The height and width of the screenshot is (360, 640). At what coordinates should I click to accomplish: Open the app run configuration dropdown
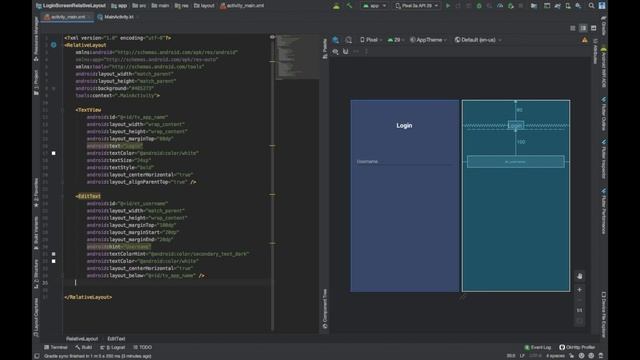[x=374, y=6]
